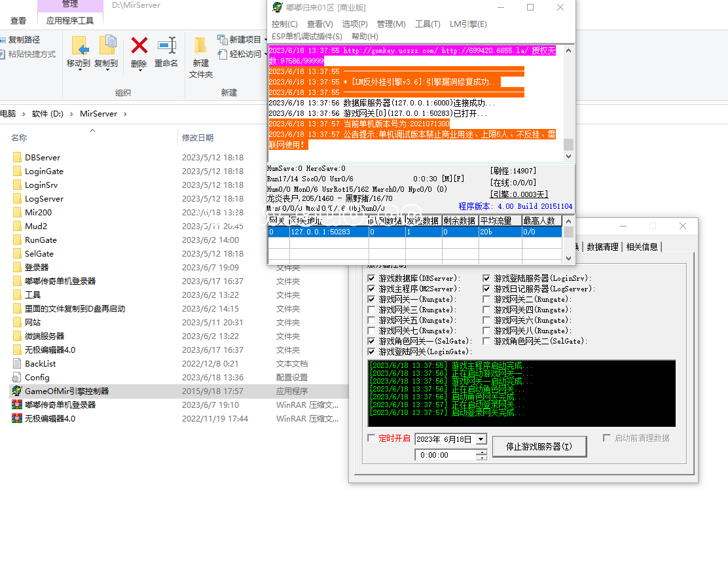Expand the 复制到 dropdown arrow

pyautogui.click(x=108, y=69)
